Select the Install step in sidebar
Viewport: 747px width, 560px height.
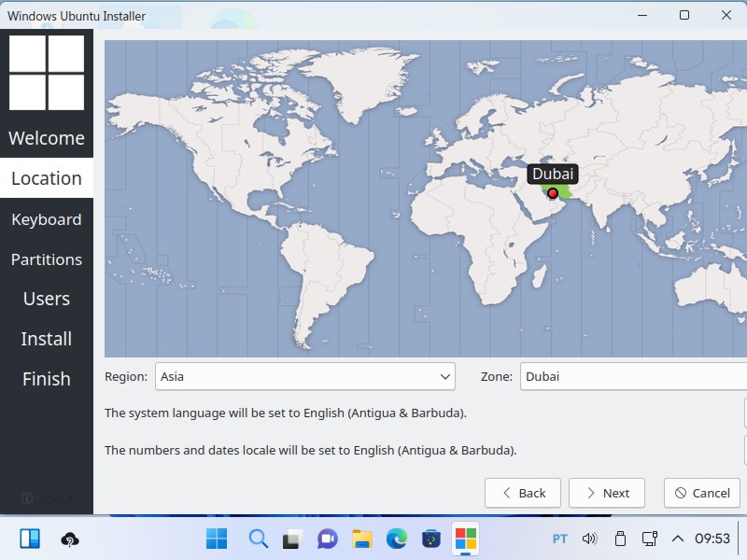pos(47,339)
